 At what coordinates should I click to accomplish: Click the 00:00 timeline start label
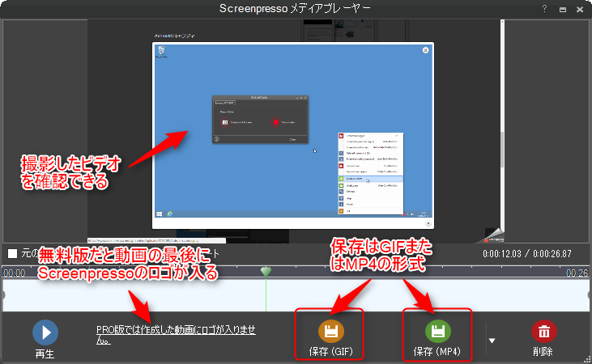[14, 273]
